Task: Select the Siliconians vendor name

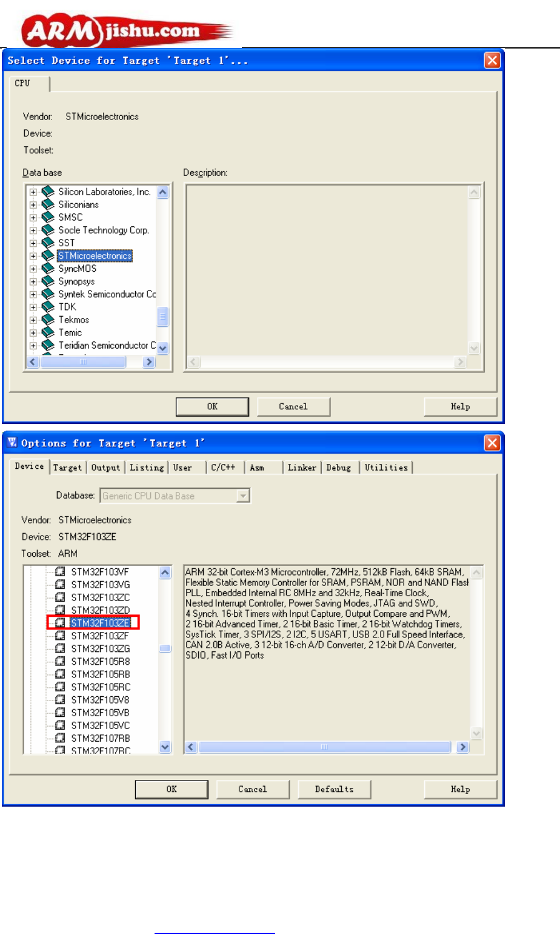Action: click(x=78, y=205)
